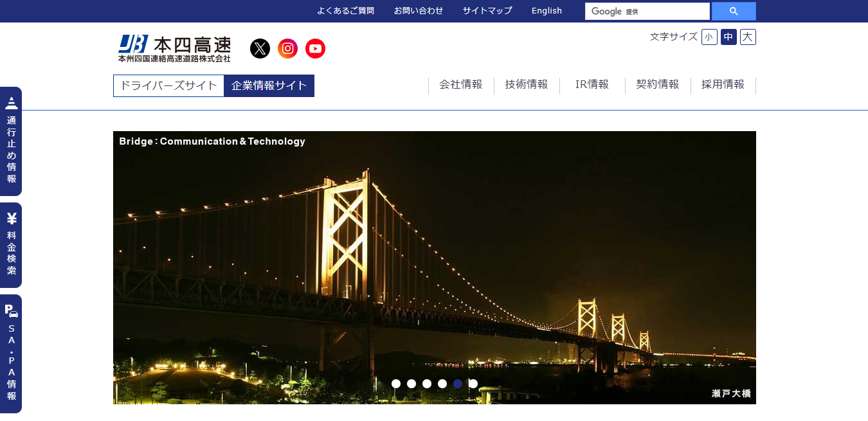Image resolution: width=868 pixels, height=421 pixels.
Task: Switch language to English
Action: pos(547,11)
